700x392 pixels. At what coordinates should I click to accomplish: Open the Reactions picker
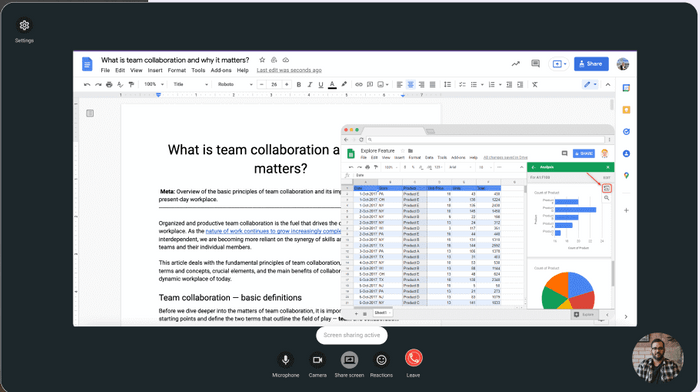[x=381, y=360]
